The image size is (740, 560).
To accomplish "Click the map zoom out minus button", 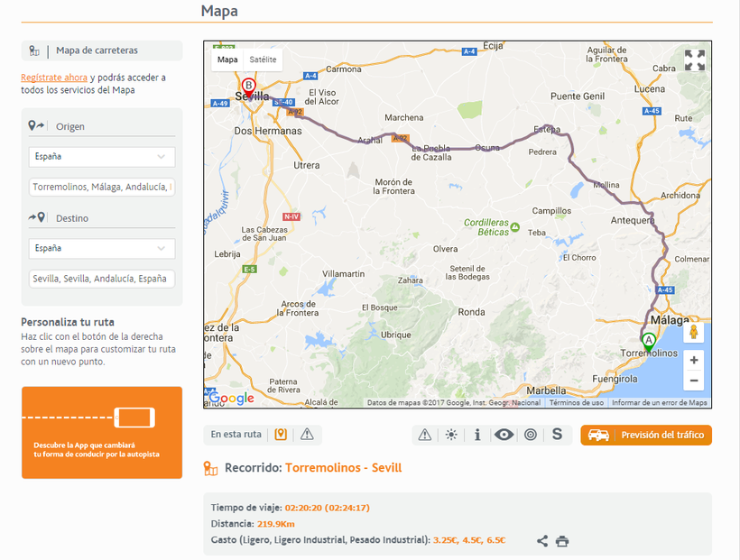I will pyautogui.click(x=693, y=381).
